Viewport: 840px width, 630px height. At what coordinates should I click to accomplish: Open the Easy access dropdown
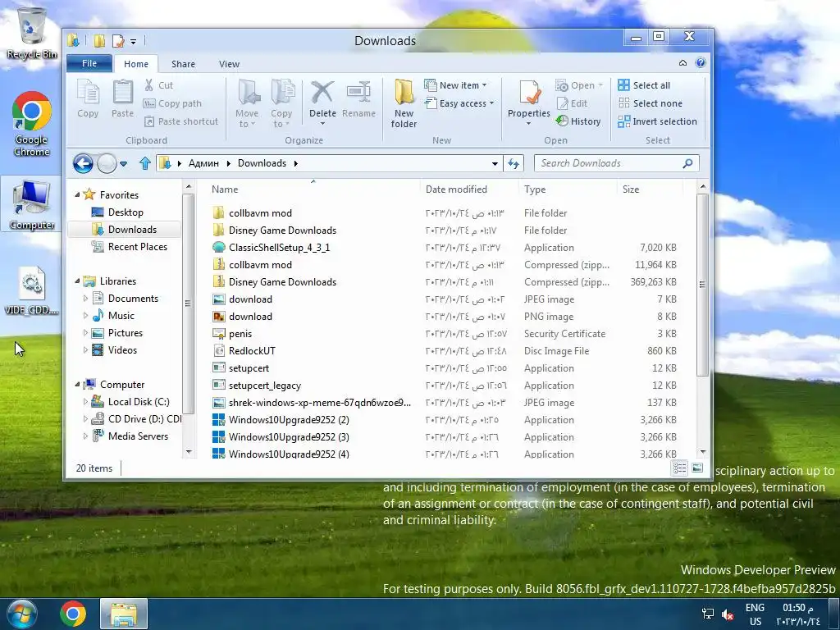[x=459, y=103]
